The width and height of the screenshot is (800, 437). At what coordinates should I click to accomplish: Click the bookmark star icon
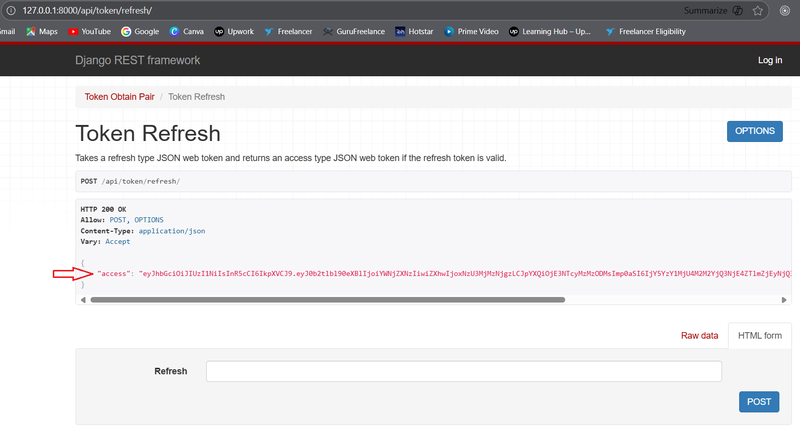pos(758,10)
